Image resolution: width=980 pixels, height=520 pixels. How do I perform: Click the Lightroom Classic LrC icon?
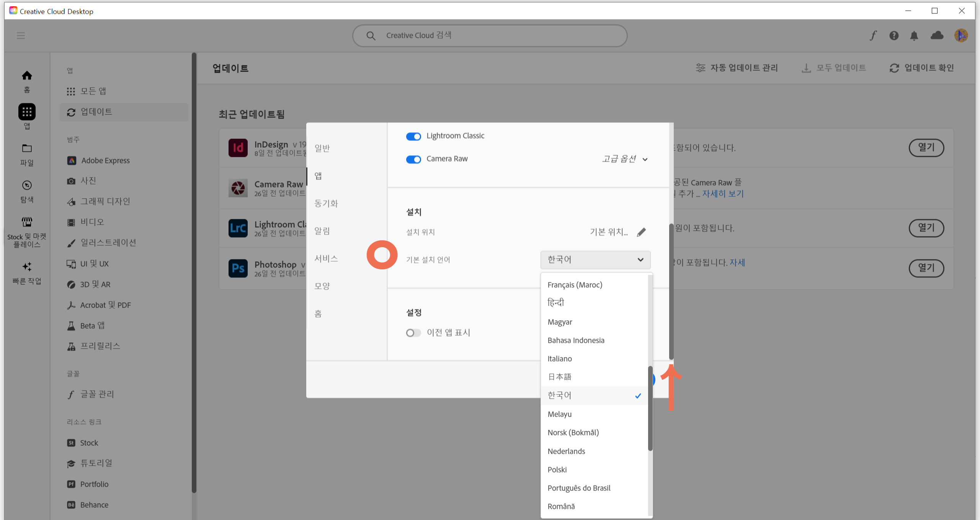(x=238, y=228)
